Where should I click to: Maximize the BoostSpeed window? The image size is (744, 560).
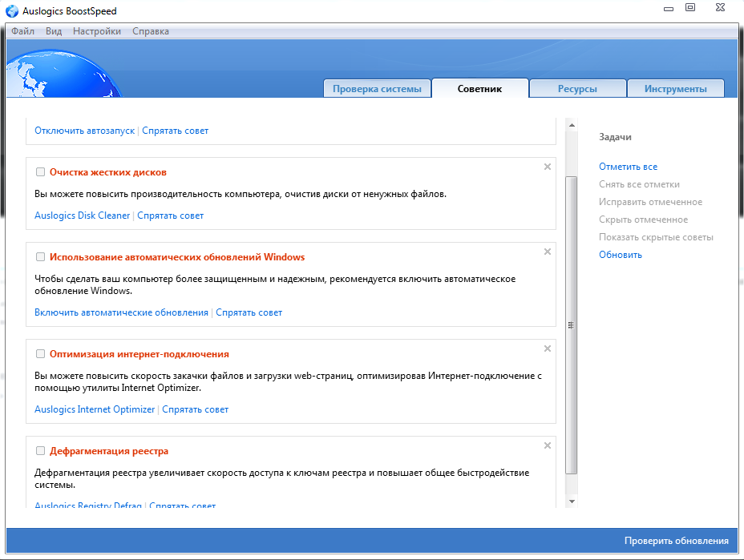pyautogui.click(x=690, y=7)
